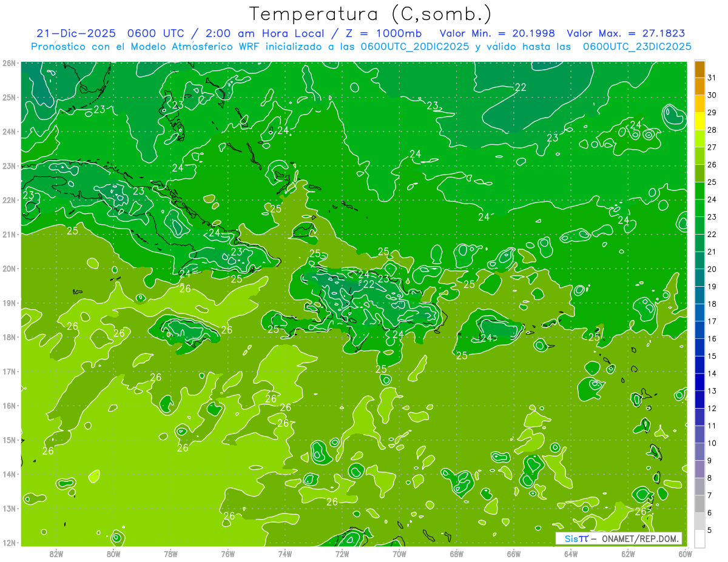Click the latitude axis label "17N"

click(9, 371)
